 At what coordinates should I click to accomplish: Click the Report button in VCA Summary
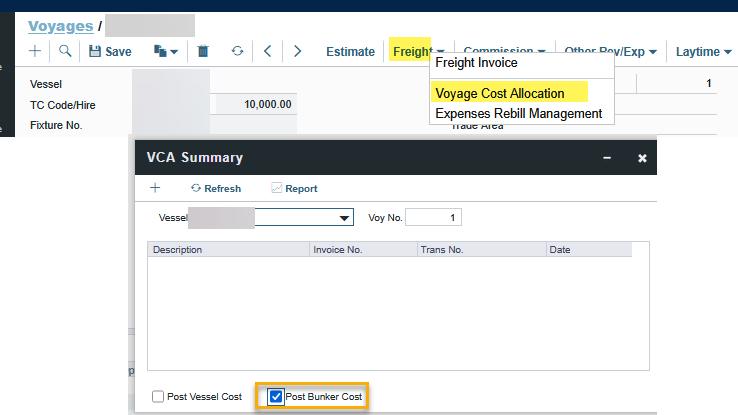pyautogui.click(x=294, y=188)
